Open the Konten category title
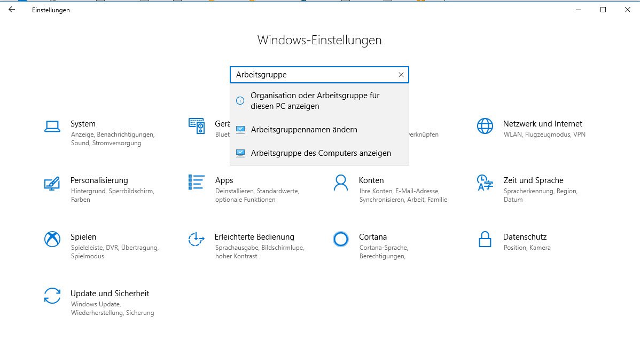Viewport: 640px width, 364px height. tap(371, 180)
